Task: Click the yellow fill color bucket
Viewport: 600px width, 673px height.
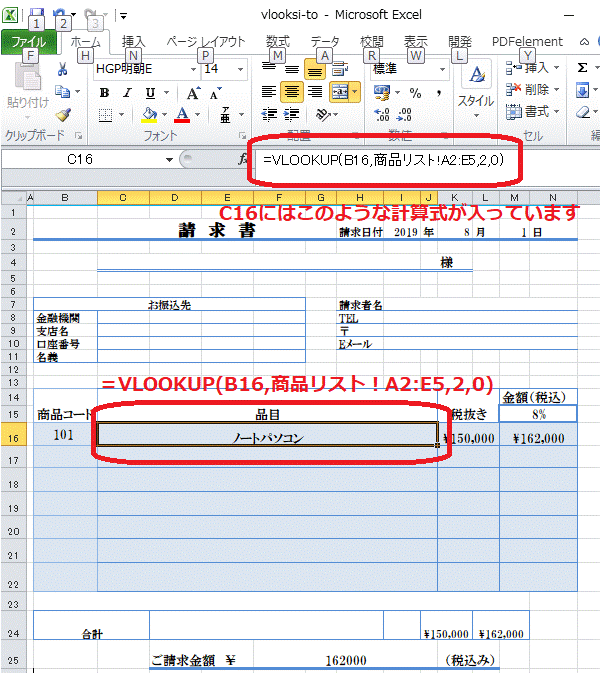Action: [x=149, y=115]
